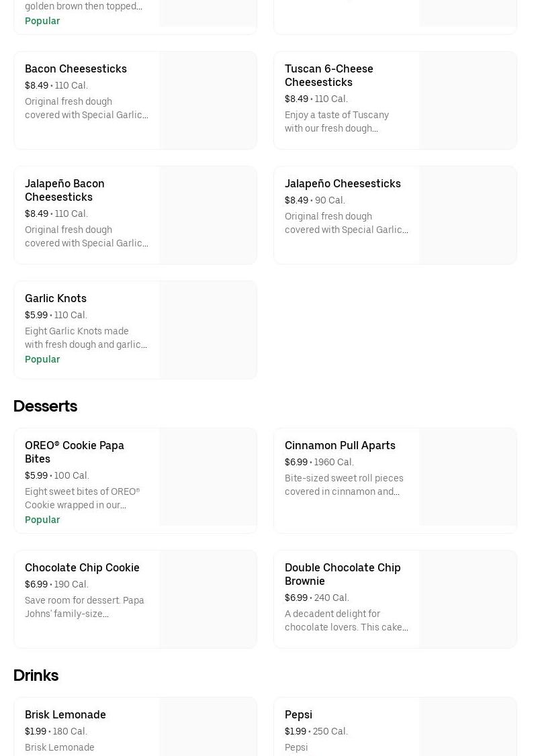Click the Drinks section heading

(36, 675)
